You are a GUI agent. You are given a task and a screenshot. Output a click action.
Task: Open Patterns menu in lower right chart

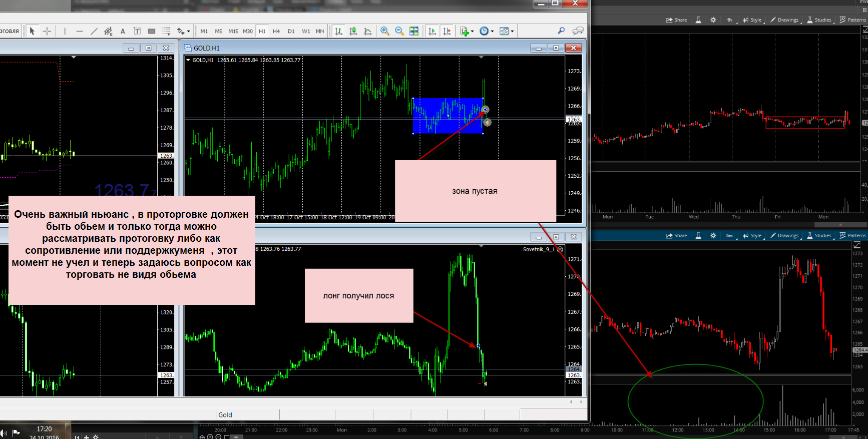(853, 236)
